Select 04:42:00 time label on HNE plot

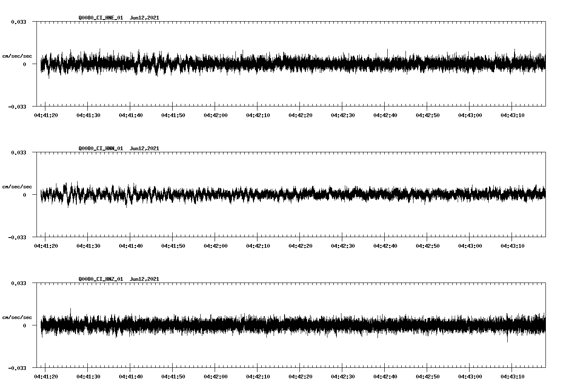[x=215, y=115]
